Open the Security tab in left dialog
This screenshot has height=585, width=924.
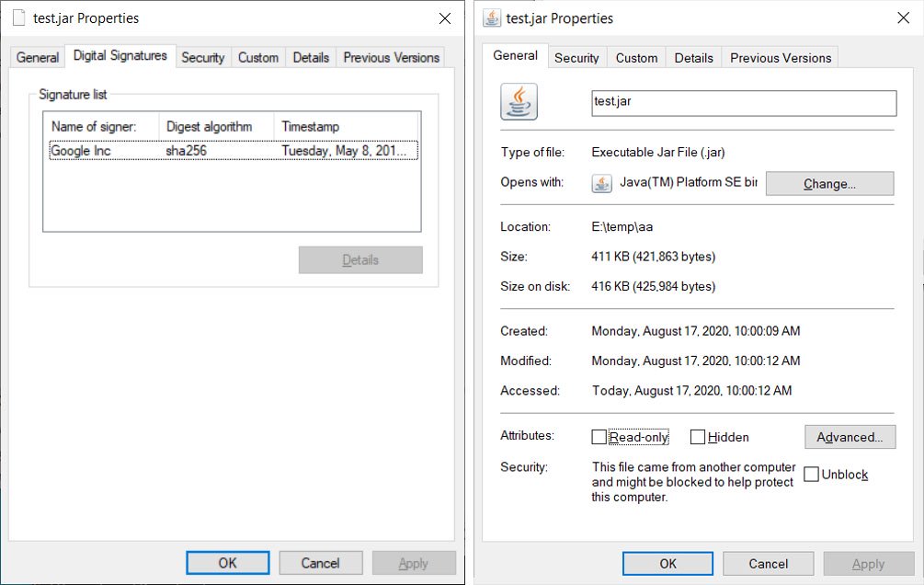[202, 57]
